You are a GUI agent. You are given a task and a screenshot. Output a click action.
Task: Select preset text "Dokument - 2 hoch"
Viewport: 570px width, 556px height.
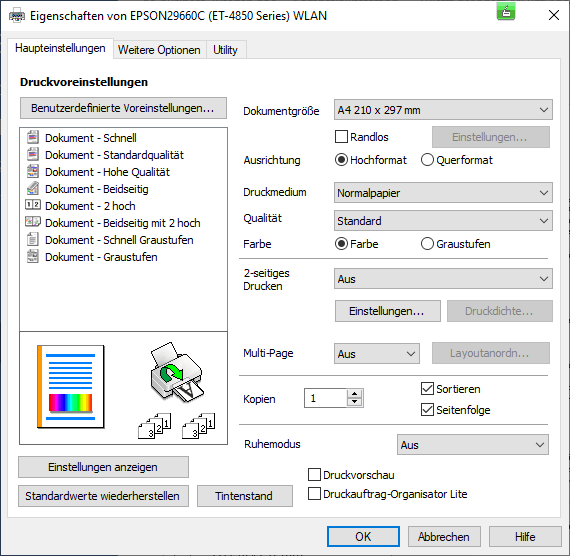90,206
